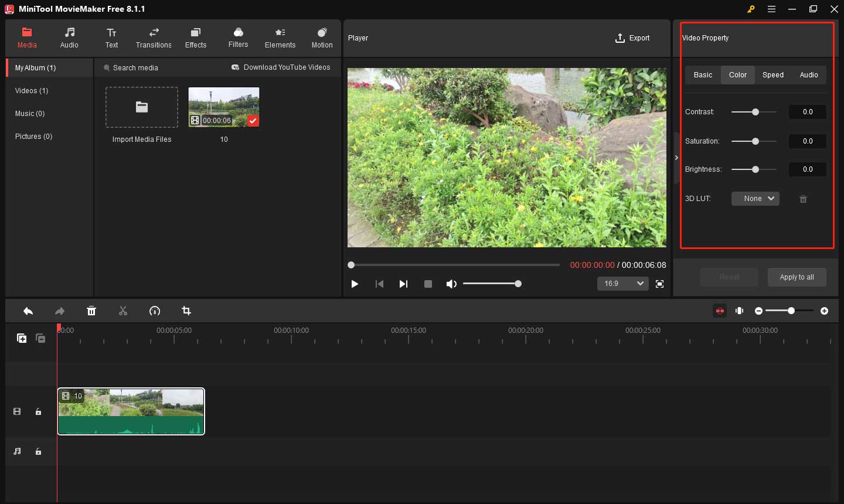
Task: Click the Contrast value field
Action: 808,112
